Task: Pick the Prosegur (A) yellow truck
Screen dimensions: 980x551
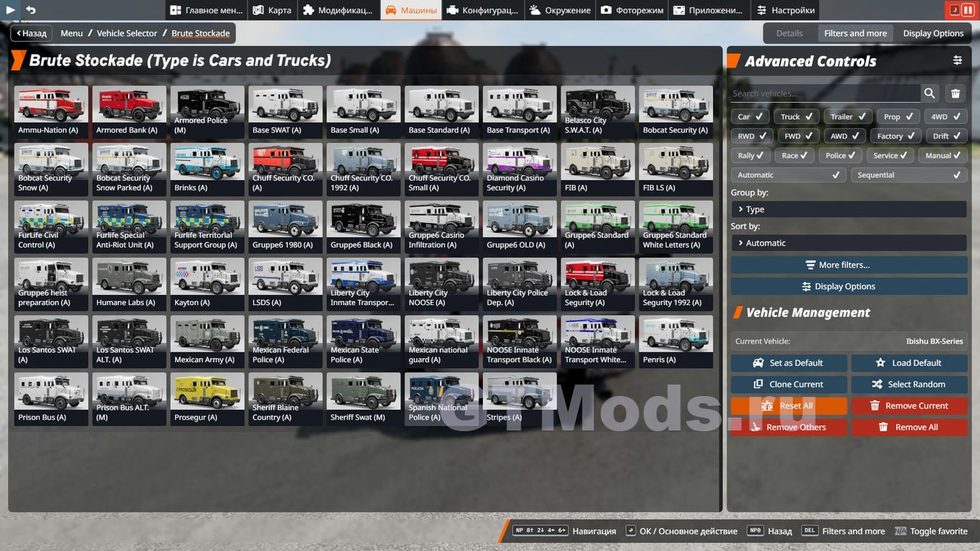Action: pyautogui.click(x=207, y=399)
